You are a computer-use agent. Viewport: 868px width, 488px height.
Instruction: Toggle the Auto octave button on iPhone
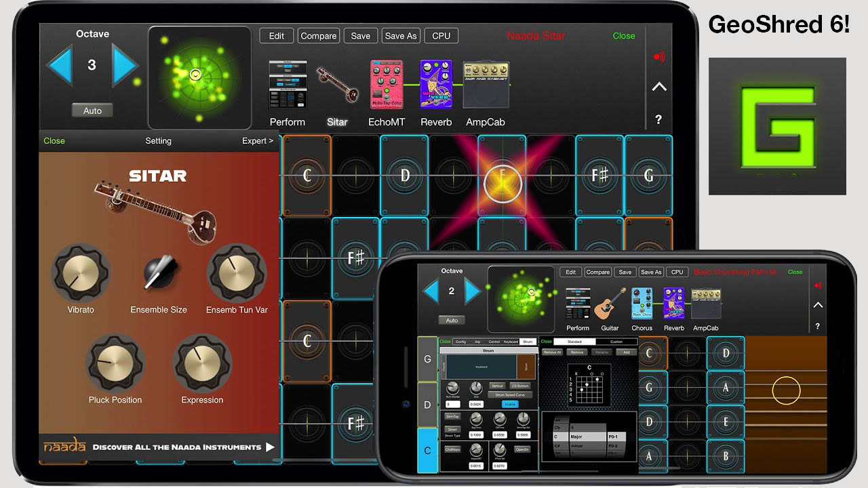[x=452, y=320]
